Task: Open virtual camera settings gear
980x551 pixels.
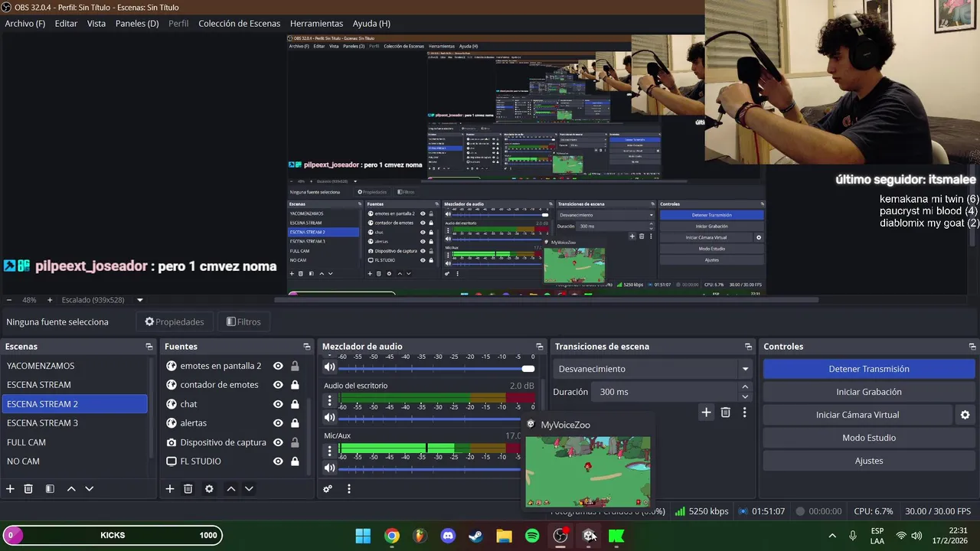Action: [965, 415]
